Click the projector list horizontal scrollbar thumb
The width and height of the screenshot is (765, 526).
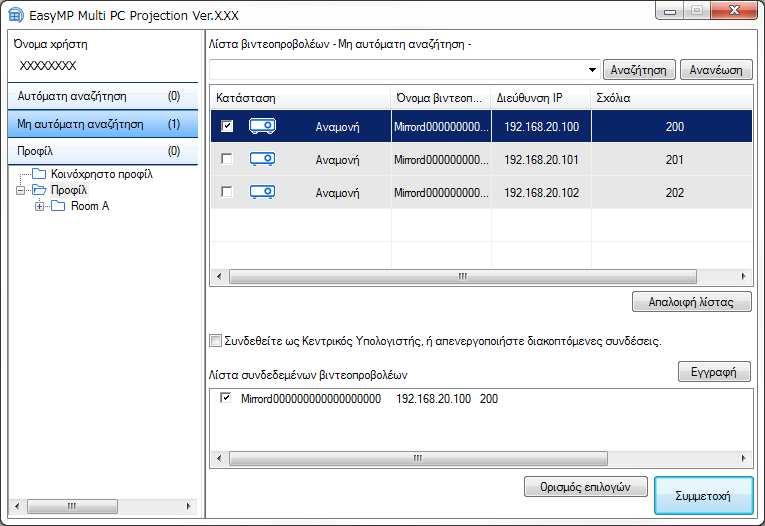[x=463, y=276]
